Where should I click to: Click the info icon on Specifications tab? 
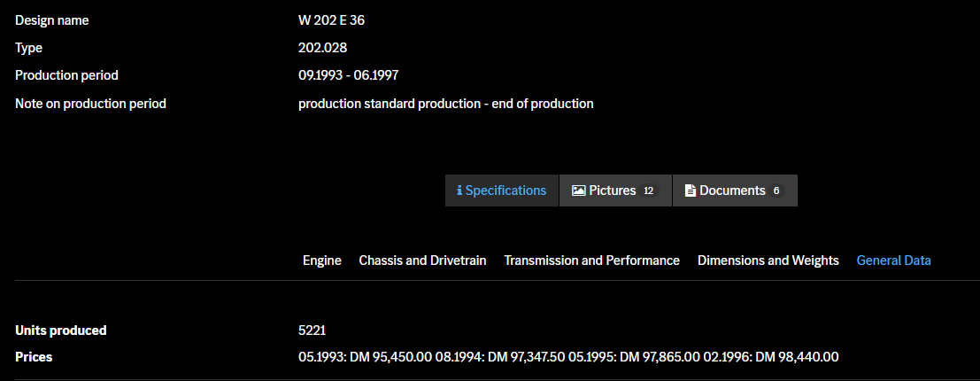pos(459,190)
